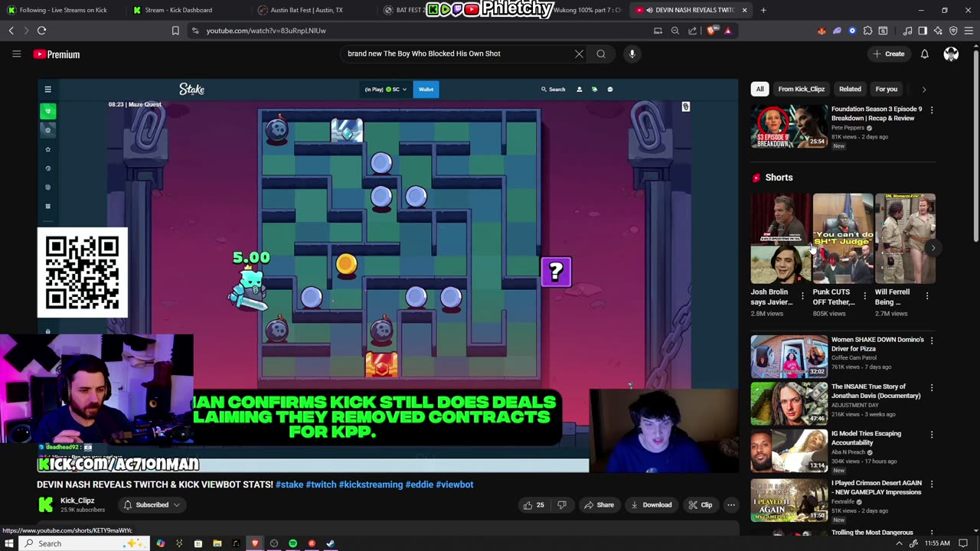Expand the Subscribed notification dropdown
980x551 pixels.
152,505
